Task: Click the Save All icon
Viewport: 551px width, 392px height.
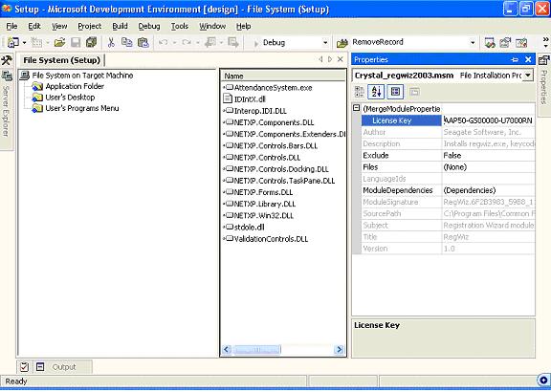Action: pyautogui.click(x=92, y=42)
